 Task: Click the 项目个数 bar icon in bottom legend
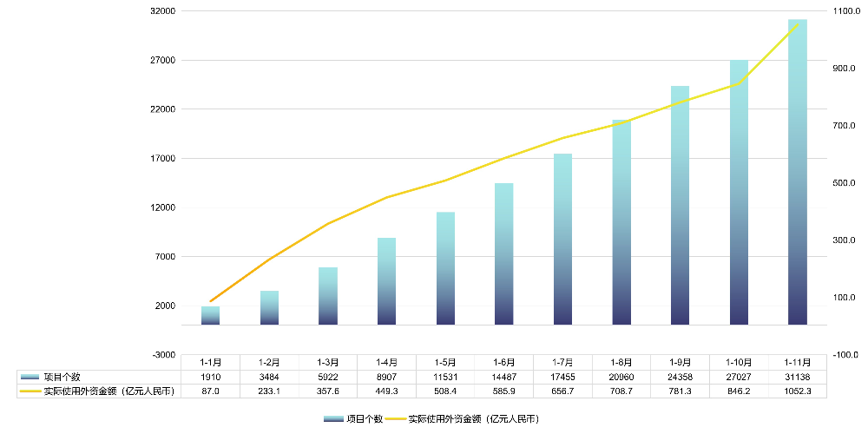coord(332,419)
